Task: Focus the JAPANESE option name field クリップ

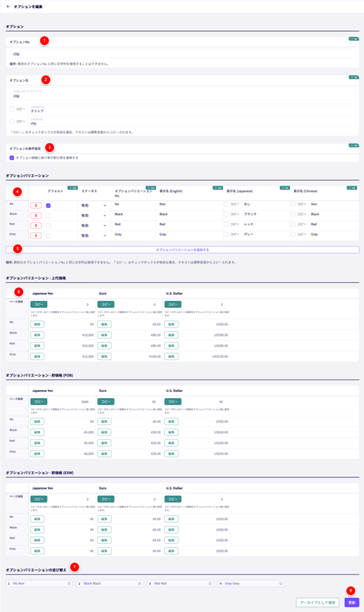Action: tap(191, 109)
